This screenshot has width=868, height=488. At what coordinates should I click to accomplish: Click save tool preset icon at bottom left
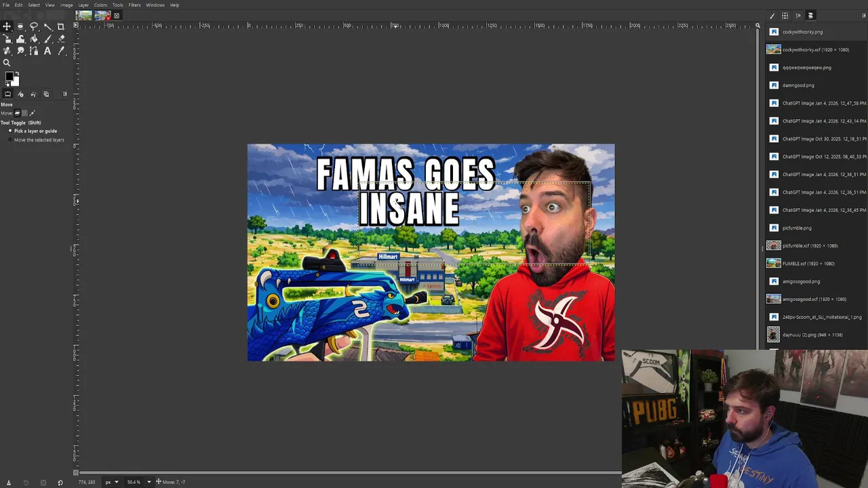point(8,483)
